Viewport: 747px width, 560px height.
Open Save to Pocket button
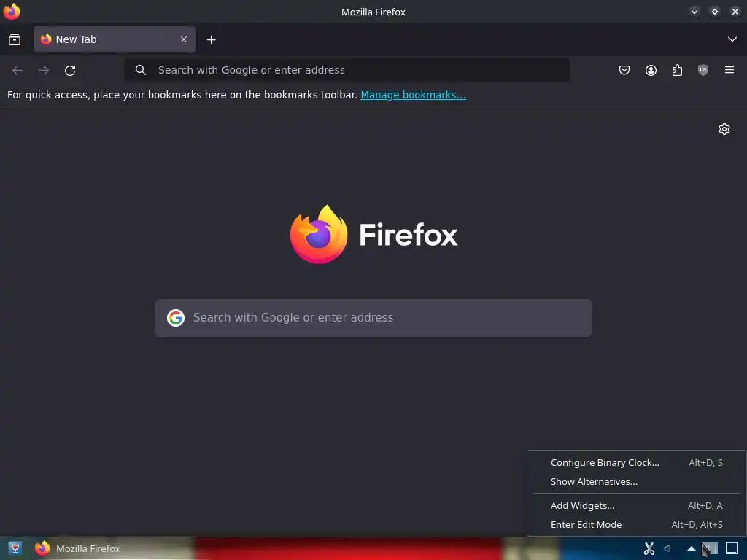pyautogui.click(x=624, y=71)
